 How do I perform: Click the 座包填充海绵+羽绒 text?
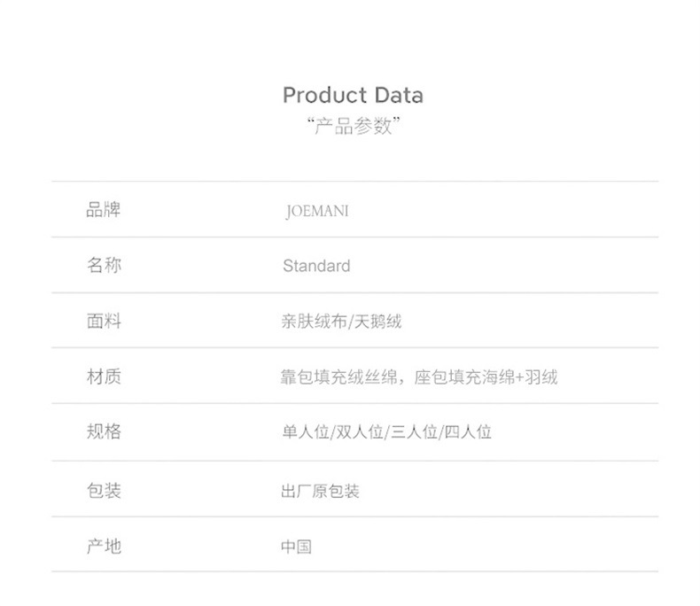486,377
